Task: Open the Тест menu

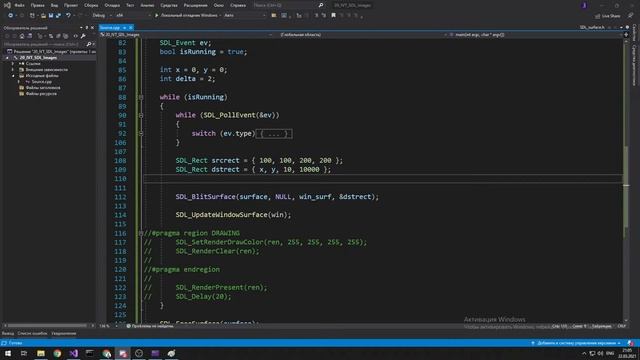Action: 130,5
